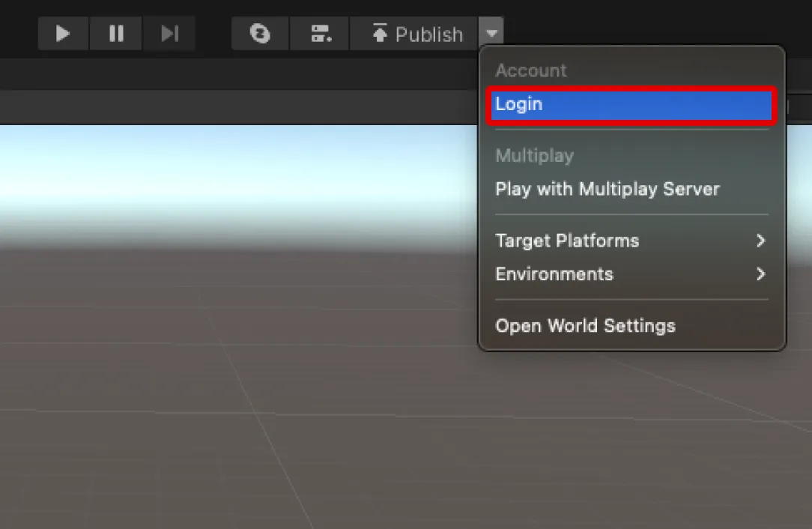The image size is (812, 529).
Task: Click the Multiplay server icon in the toolbar
Action: (320, 34)
